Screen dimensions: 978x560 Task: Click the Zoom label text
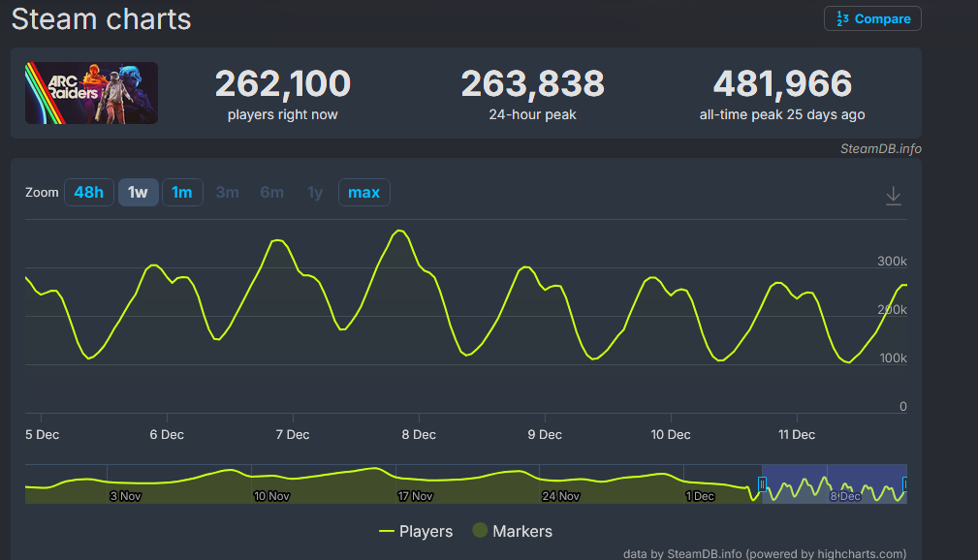click(x=42, y=193)
